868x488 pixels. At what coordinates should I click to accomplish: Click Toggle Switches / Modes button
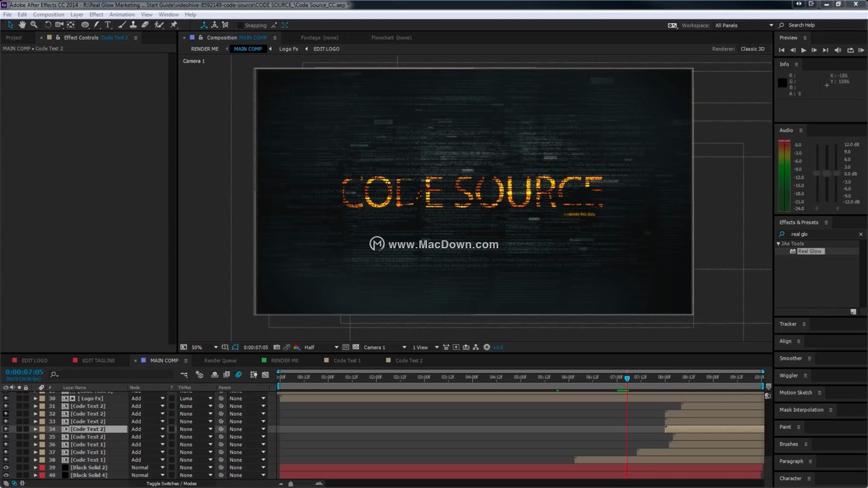171,484
